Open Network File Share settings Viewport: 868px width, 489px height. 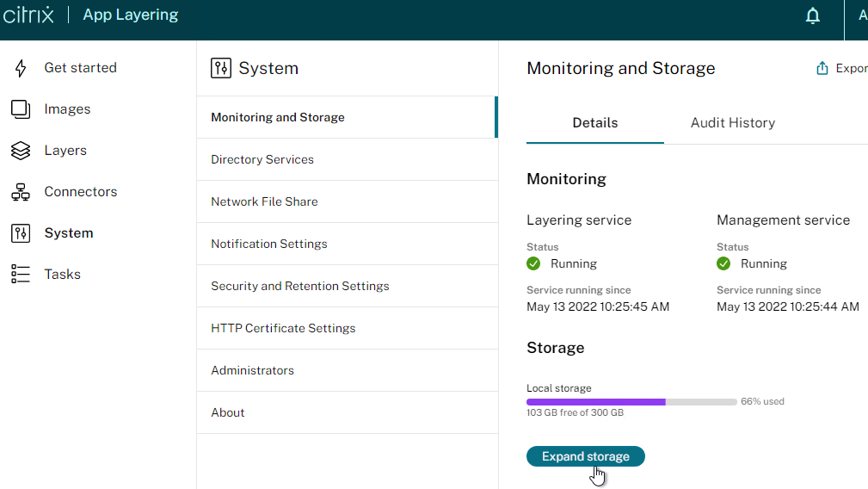[347, 201]
